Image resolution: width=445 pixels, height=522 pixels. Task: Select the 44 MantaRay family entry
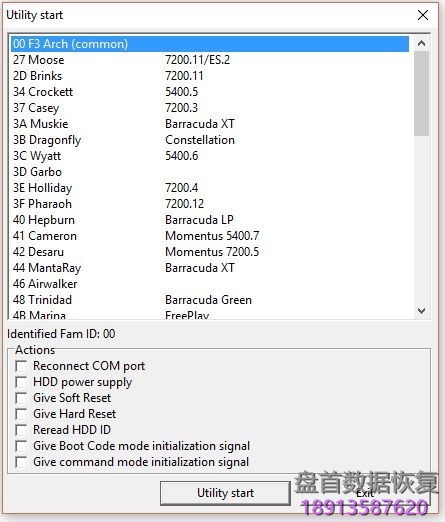tap(210, 268)
